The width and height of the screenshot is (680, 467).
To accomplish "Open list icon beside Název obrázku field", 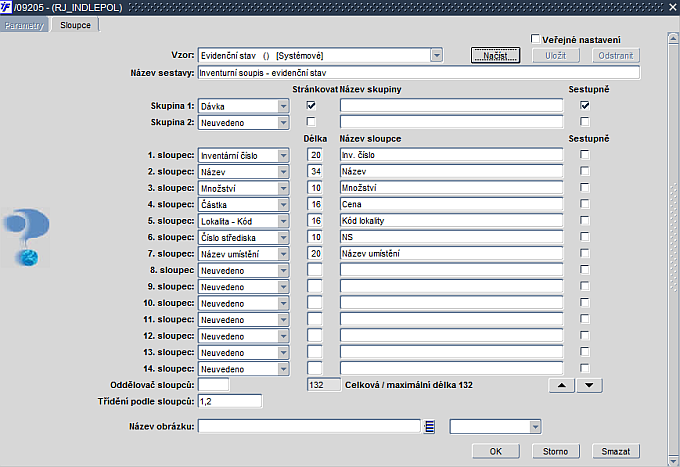I will click(x=429, y=427).
